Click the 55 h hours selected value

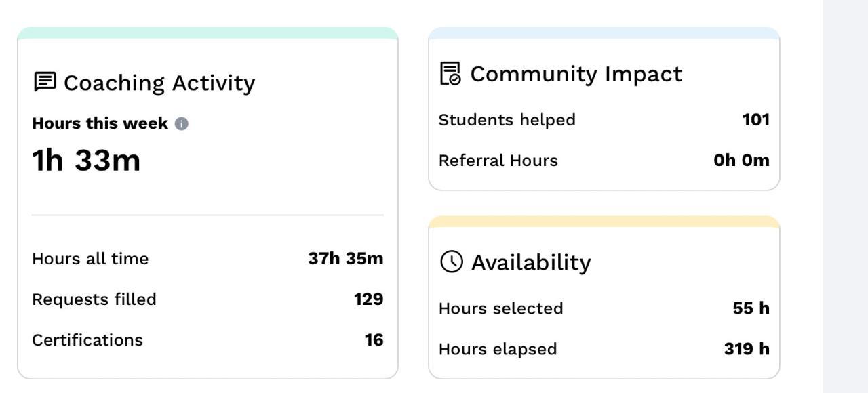pyautogui.click(x=751, y=308)
